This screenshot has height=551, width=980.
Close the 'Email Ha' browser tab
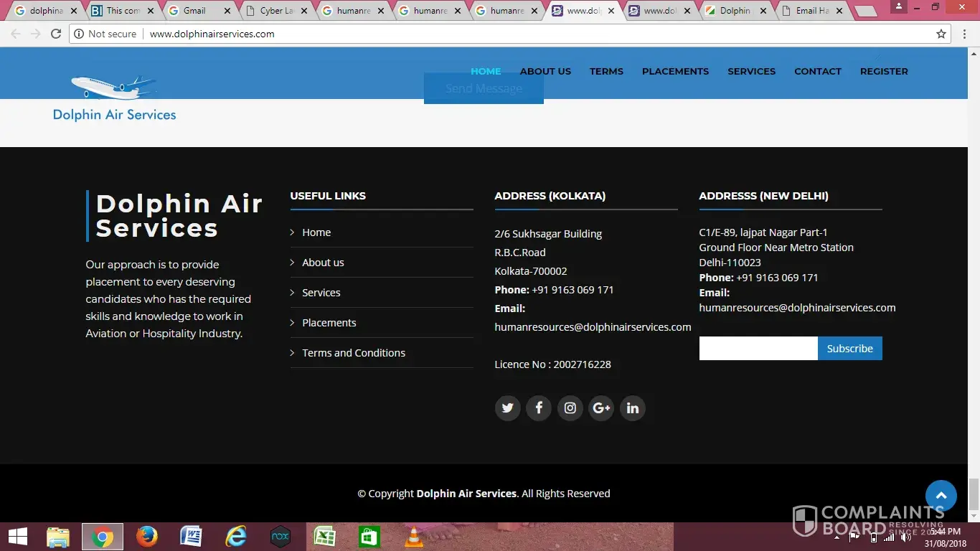[840, 11]
